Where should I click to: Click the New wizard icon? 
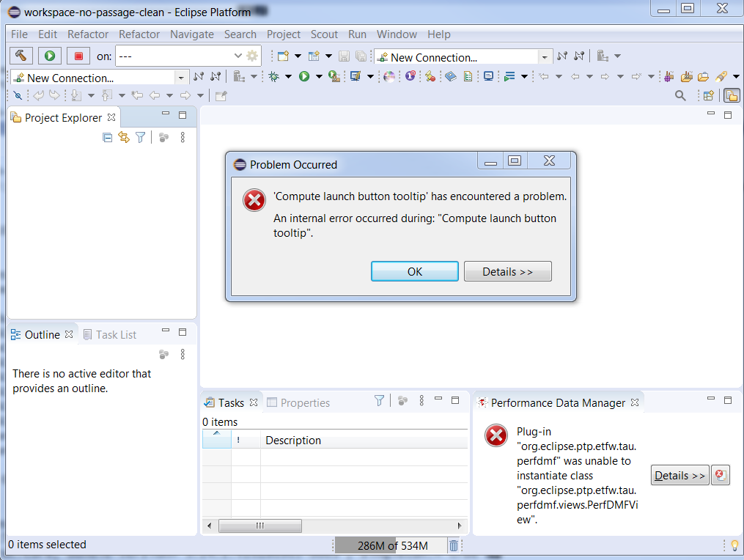(283, 56)
